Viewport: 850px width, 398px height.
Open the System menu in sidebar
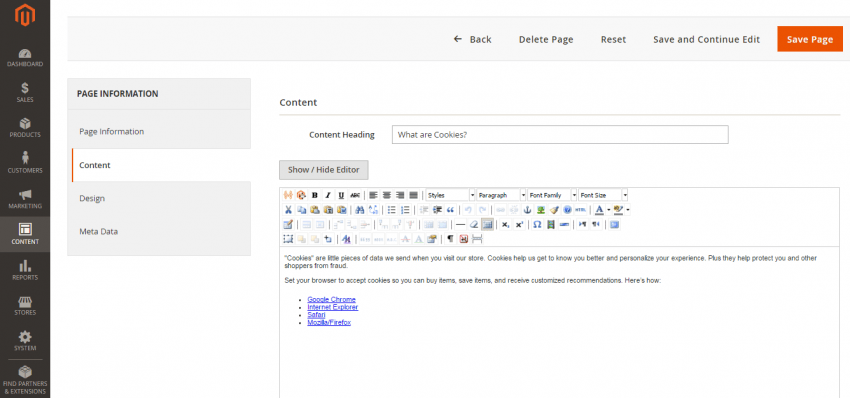tap(25, 341)
